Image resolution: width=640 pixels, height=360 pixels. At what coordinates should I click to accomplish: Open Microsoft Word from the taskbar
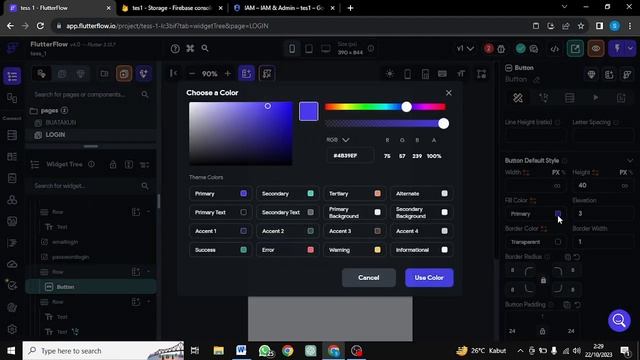coord(241,350)
